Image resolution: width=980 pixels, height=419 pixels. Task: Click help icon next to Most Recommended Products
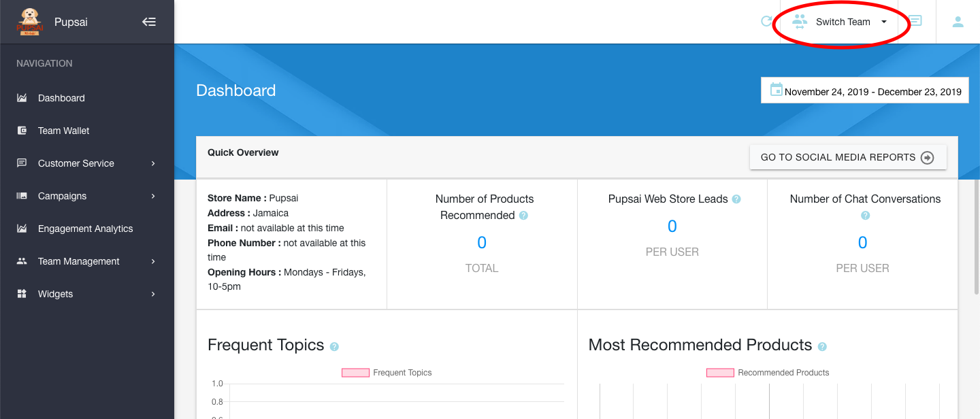(x=822, y=347)
